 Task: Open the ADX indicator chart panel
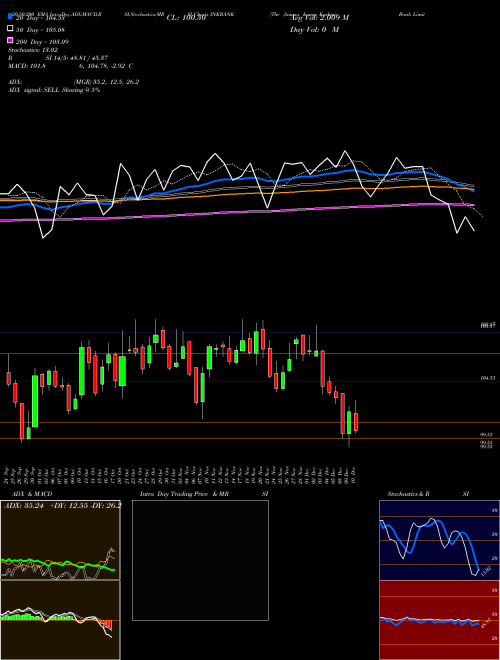coord(60,540)
